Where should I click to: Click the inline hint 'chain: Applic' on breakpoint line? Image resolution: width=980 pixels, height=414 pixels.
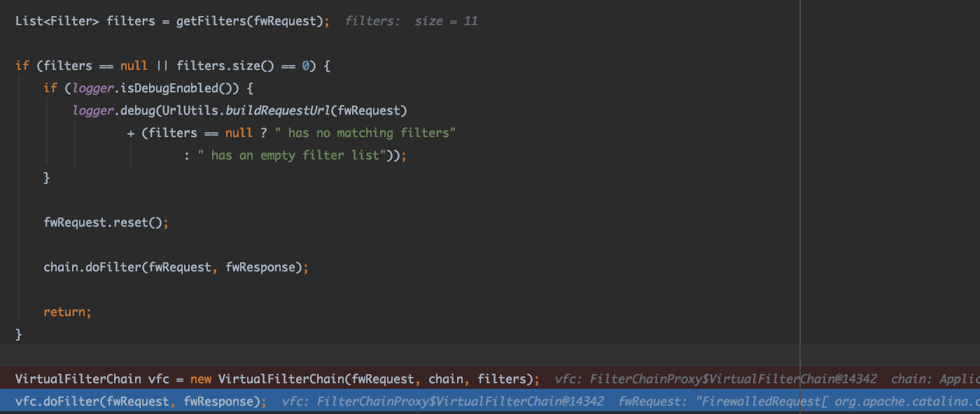click(935, 379)
